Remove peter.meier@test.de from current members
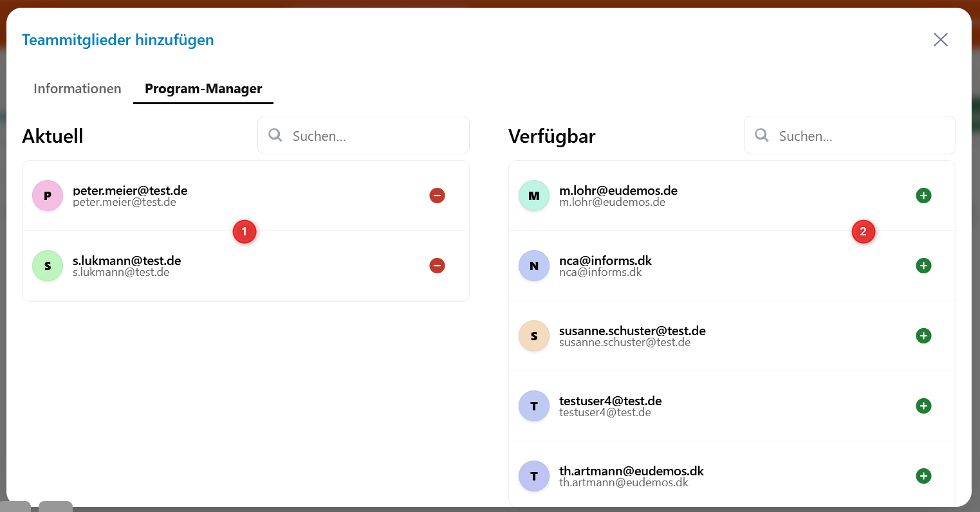The width and height of the screenshot is (980, 512). (x=437, y=195)
